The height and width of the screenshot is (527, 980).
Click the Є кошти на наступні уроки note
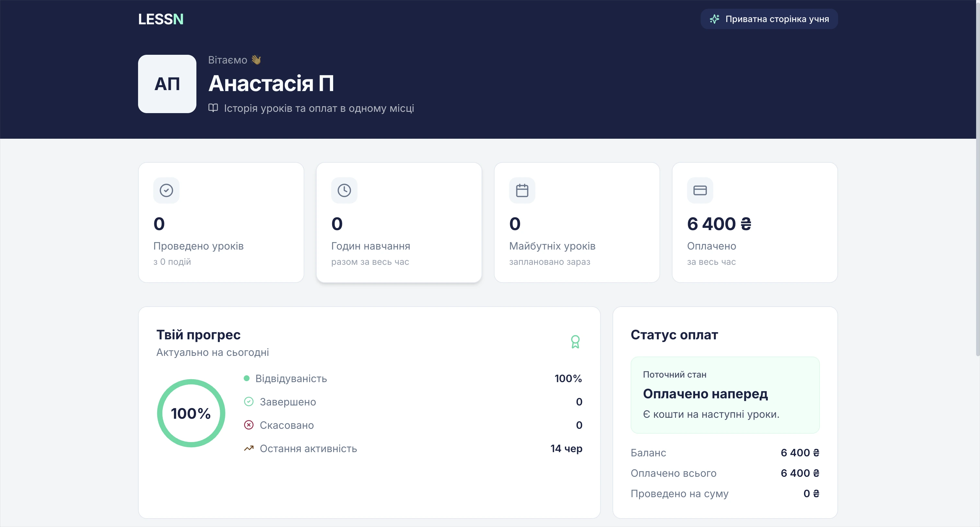(x=711, y=414)
